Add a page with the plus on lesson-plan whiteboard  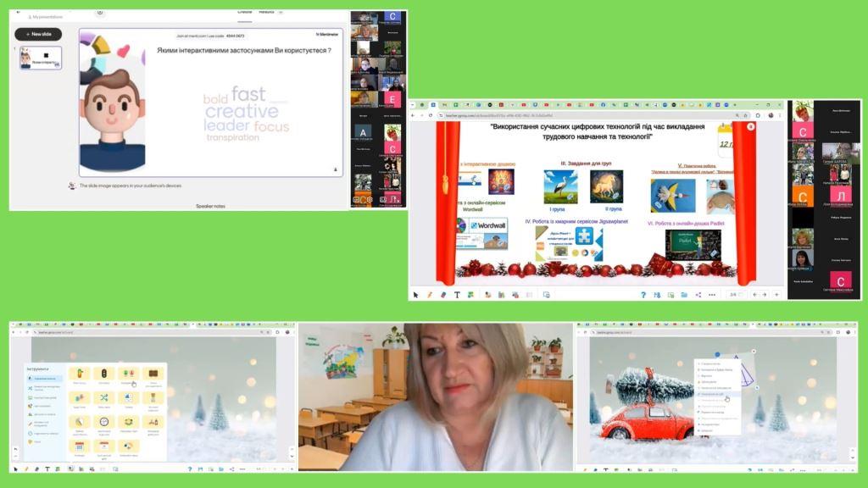click(776, 295)
